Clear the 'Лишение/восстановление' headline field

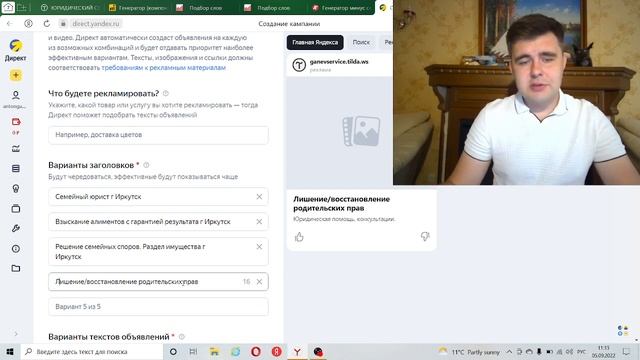[x=259, y=282]
